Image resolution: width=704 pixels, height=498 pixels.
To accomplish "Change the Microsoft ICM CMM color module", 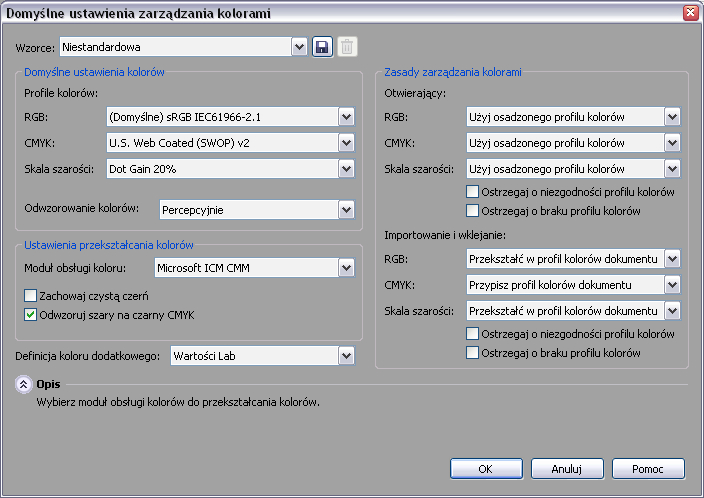I will (x=346, y=268).
